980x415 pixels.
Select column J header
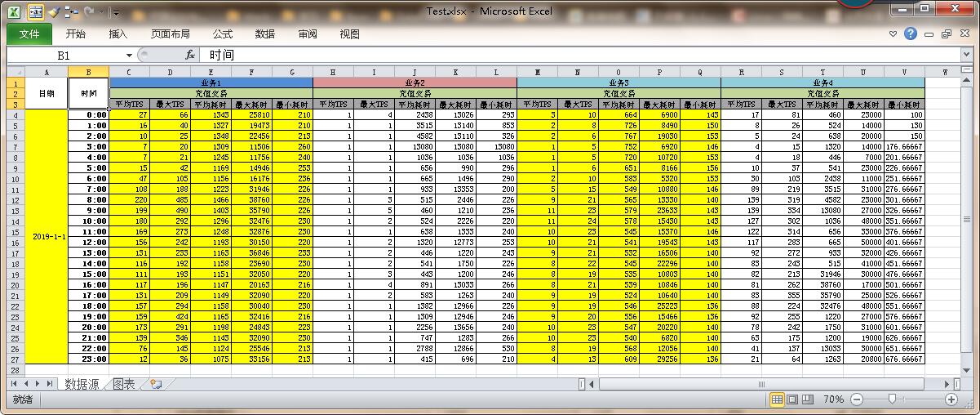(x=415, y=72)
